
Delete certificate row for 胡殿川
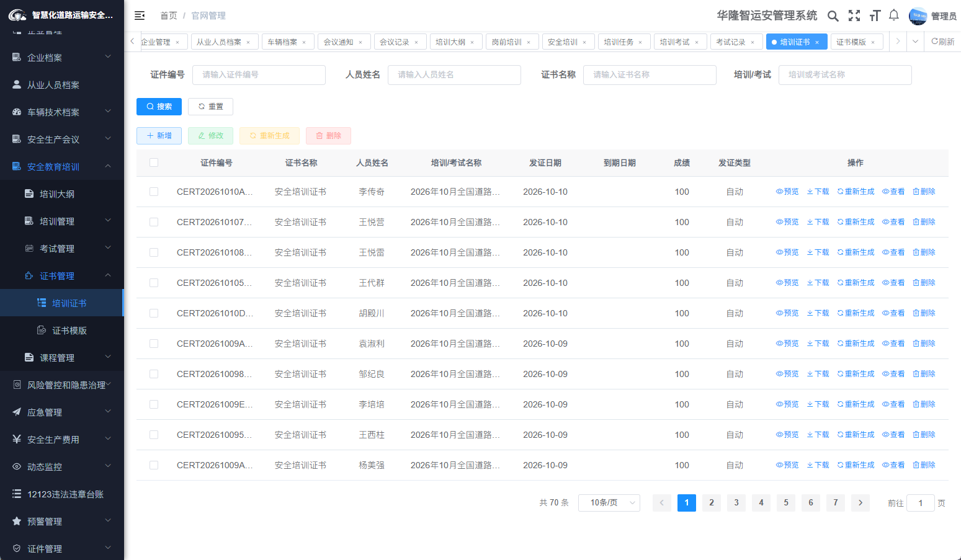924,313
